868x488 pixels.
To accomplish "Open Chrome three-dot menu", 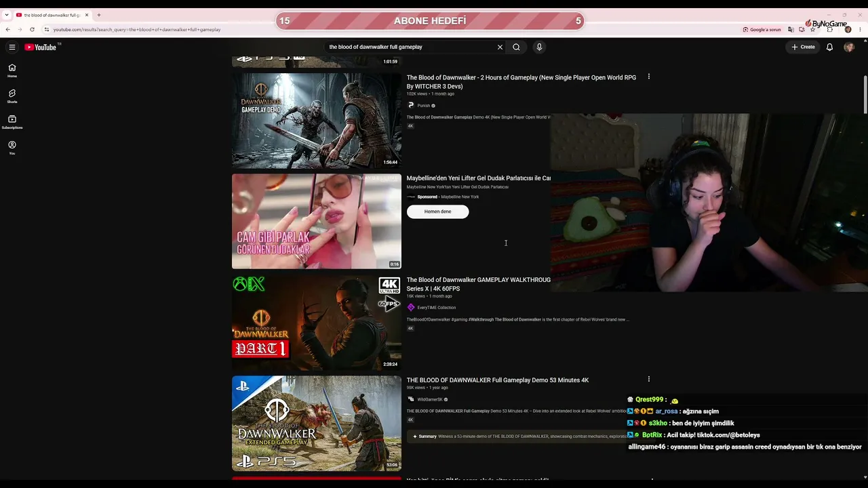I will tap(861, 30).
